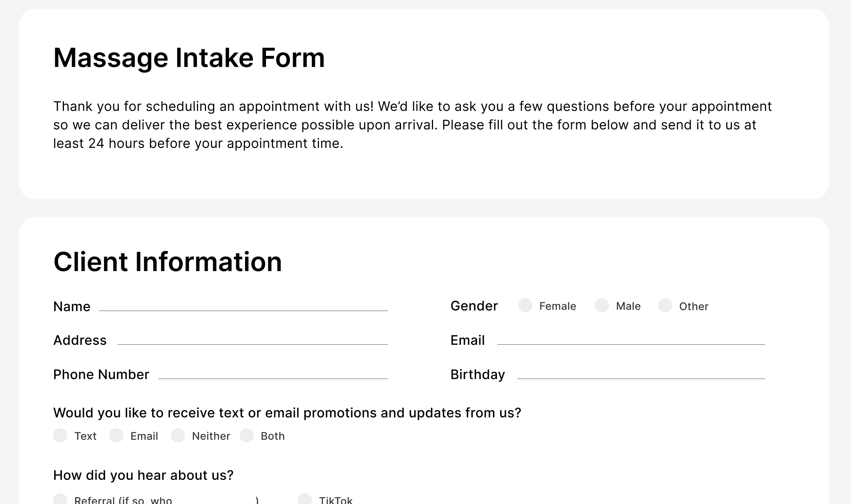Pick the Other gender option
The height and width of the screenshot is (504, 851).
[x=665, y=306]
